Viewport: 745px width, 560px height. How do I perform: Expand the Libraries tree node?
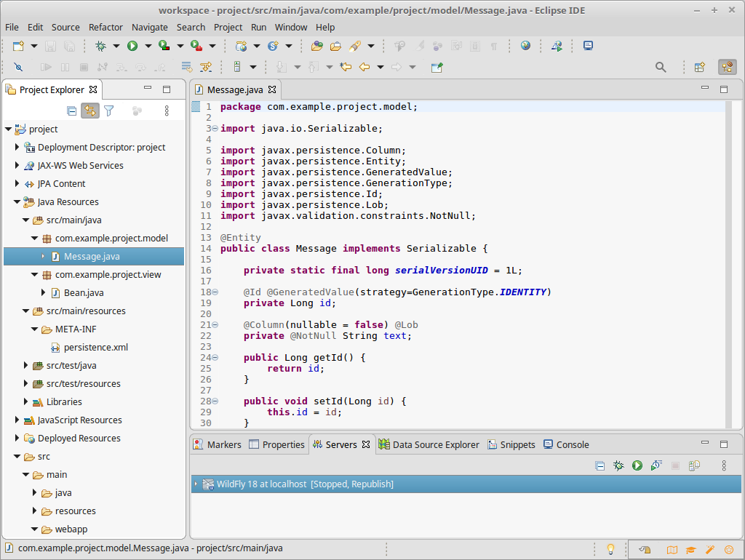25,401
